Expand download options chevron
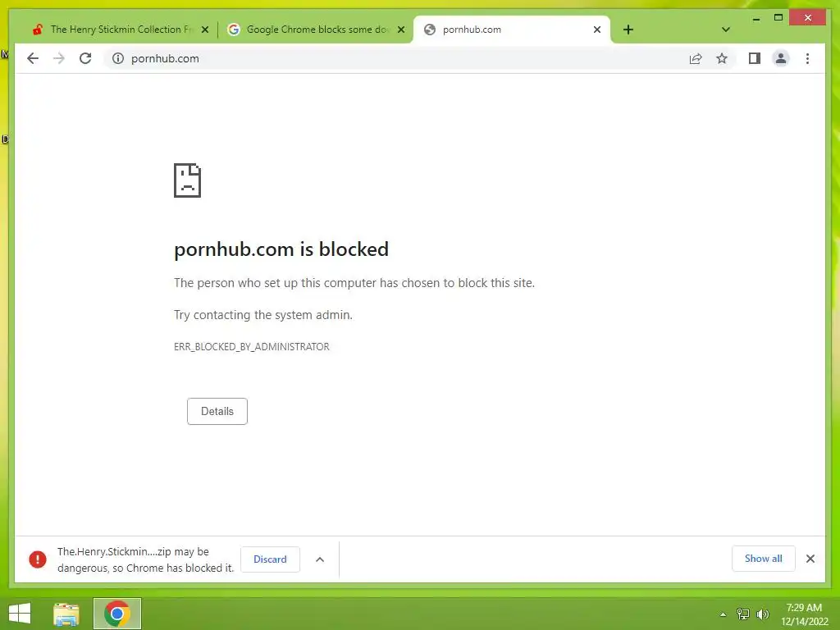The image size is (840, 630). (x=320, y=559)
